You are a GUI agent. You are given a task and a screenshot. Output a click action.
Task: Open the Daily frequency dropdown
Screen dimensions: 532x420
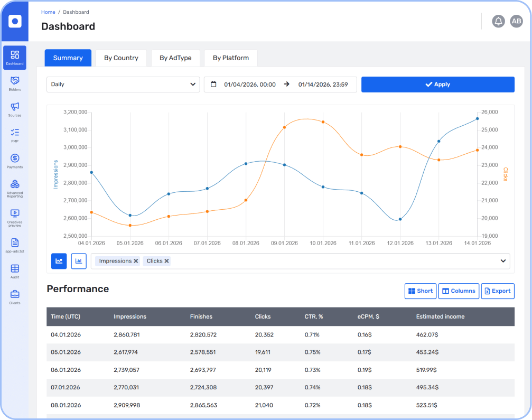point(123,84)
